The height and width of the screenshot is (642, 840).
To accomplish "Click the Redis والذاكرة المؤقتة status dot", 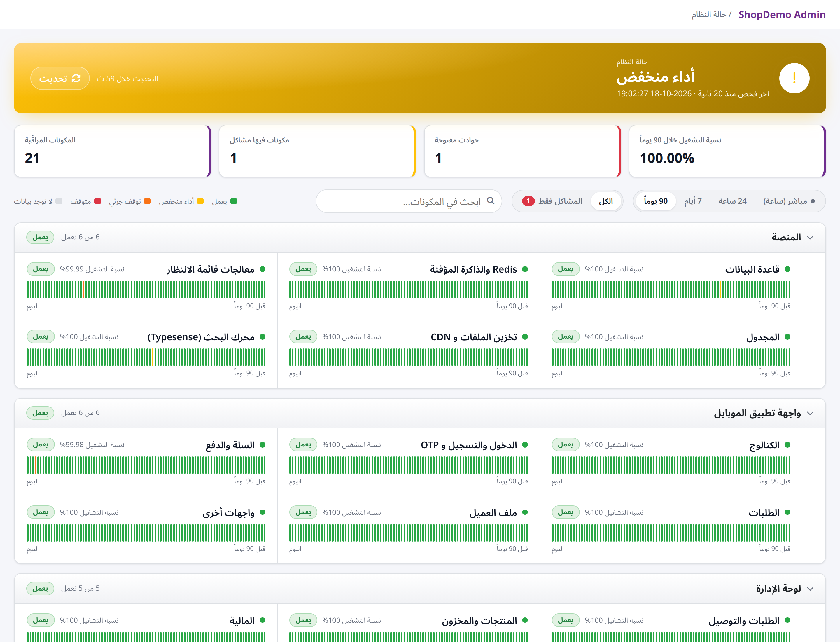I will click(525, 269).
